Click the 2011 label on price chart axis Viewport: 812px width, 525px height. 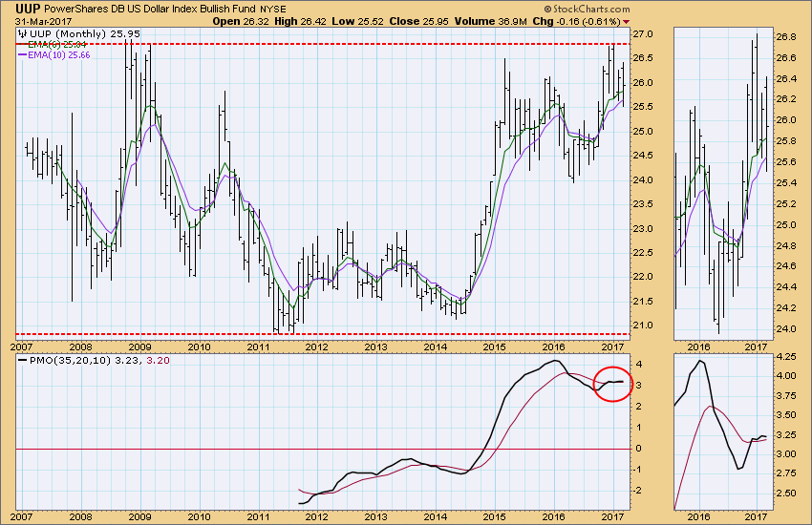pos(258,346)
